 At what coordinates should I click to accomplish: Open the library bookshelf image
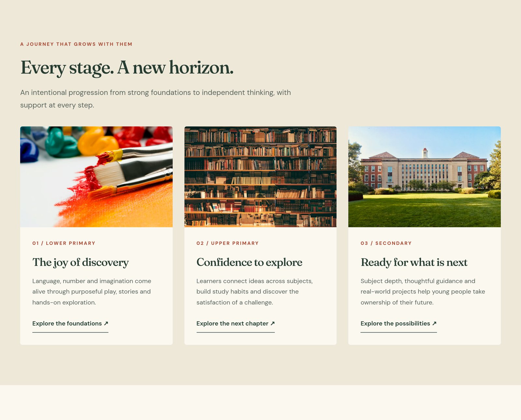pyautogui.click(x=260, y=177)
